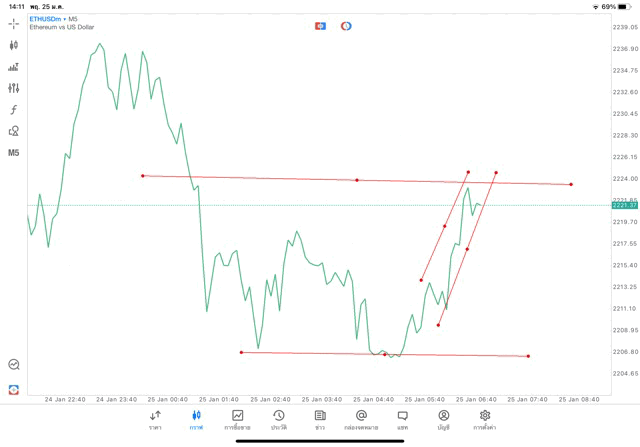Open the กล่องจดหมาย (Mailbox) tab
This screenshot has width=640, height=447.
(361, 420)
